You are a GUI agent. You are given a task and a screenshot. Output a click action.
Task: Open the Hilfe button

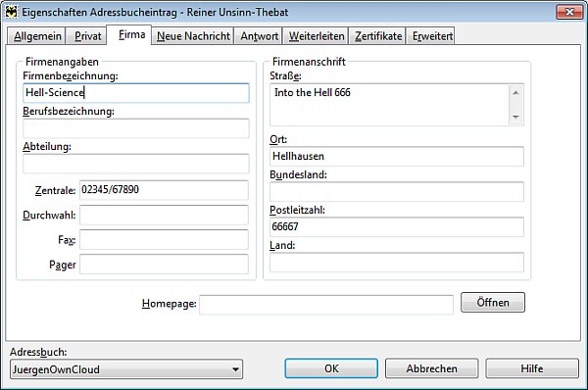click(x=532, y=368)
